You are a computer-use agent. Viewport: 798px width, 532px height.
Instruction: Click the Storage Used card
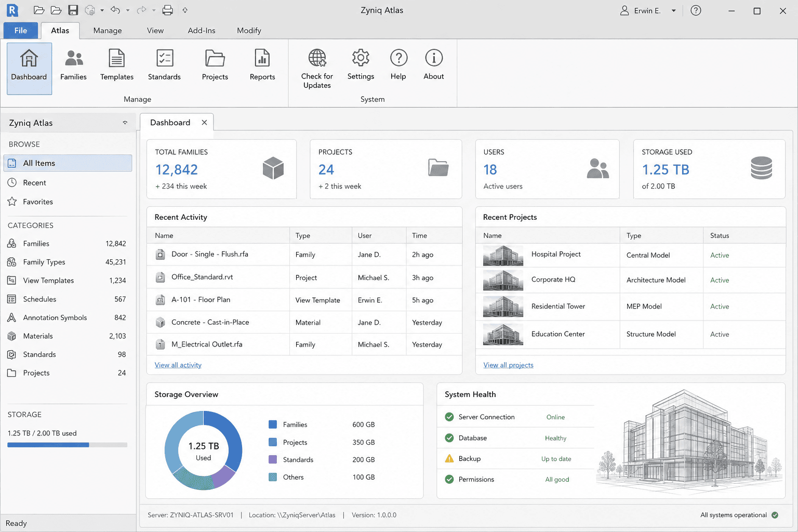(x=709, y=169)
